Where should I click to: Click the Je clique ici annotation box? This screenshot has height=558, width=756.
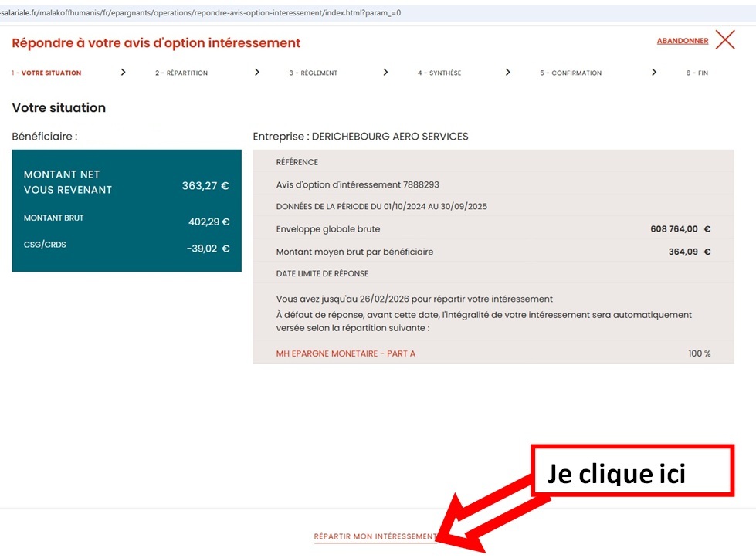(631, 471)
